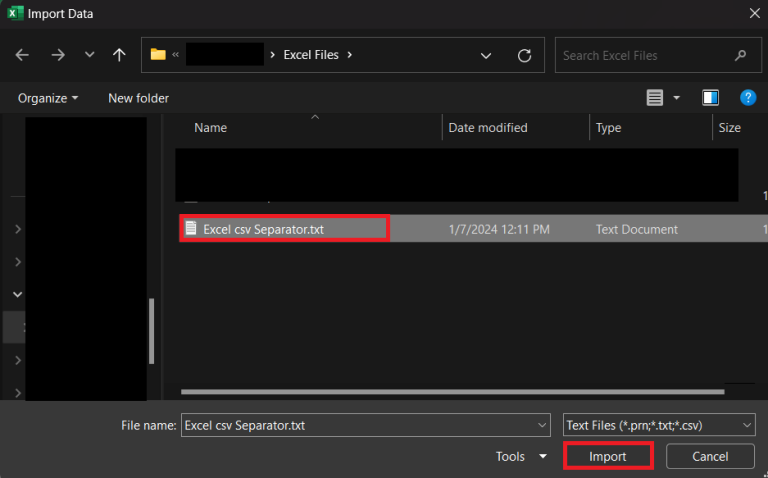Go up one folder level

point(119,56)
